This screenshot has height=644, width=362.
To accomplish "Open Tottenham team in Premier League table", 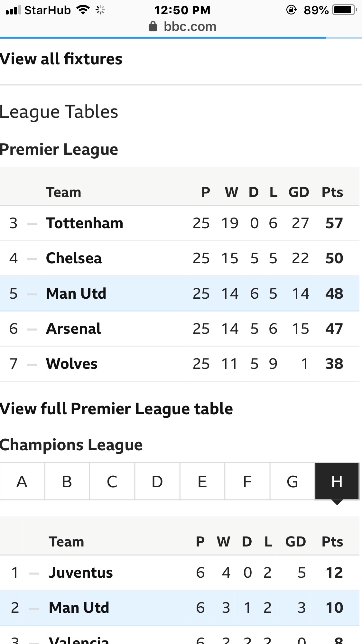I will (85, 223).
